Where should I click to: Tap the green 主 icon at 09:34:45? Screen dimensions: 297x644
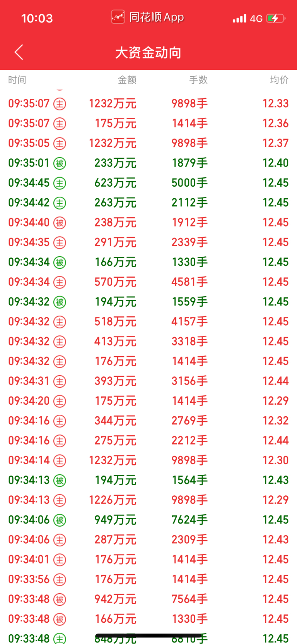pos(60,183)
